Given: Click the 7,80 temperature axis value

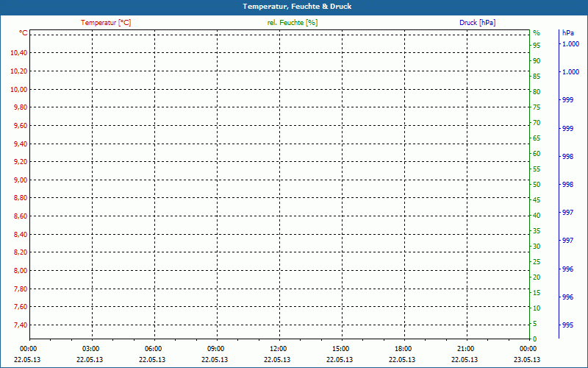Looking at the screenshot, I should (21, 289).
